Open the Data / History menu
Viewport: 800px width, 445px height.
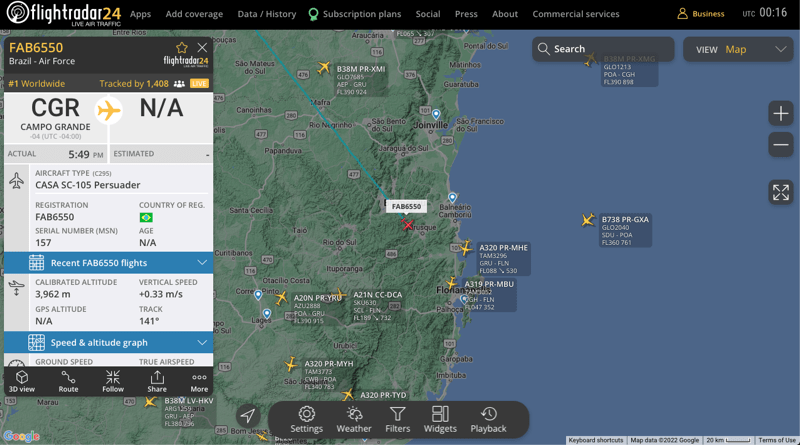[267, 14]
